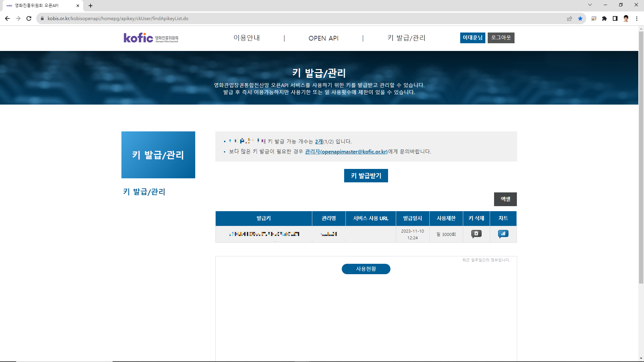Click the 2개 link
This screenshot has height=362, width=644.
(319, 141)
